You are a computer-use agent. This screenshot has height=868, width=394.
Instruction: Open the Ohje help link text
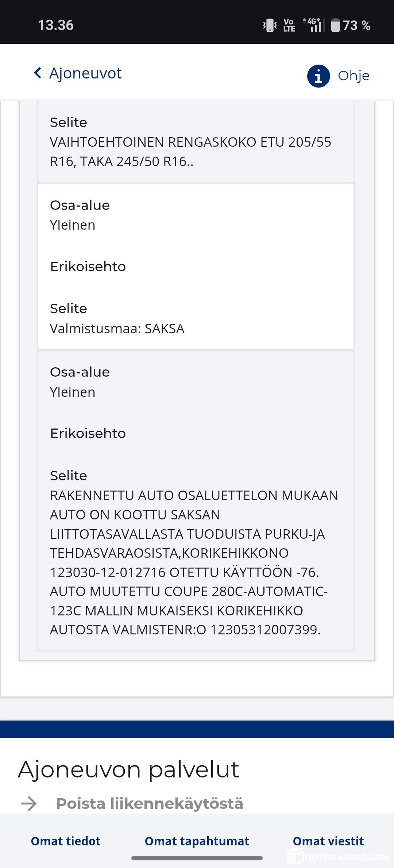point(354,76)
